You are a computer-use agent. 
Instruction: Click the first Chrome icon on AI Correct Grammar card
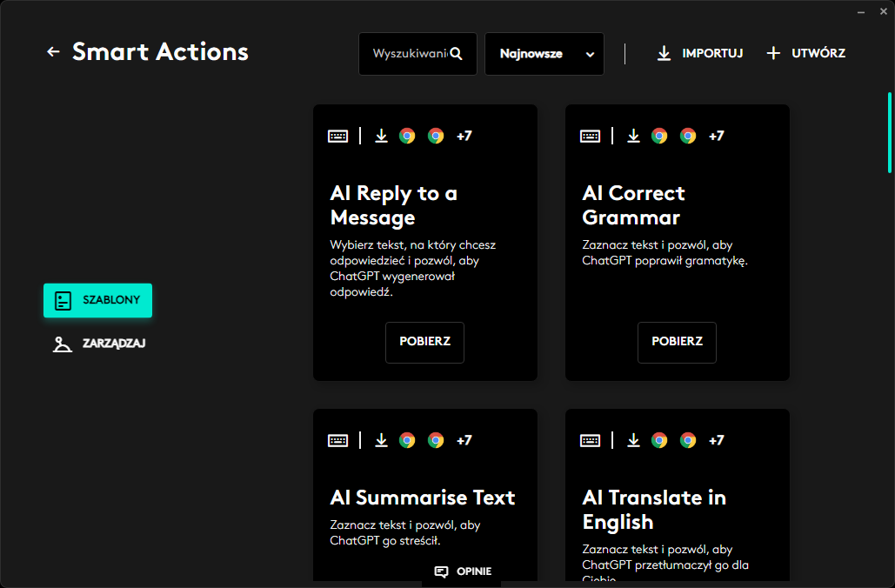click(659, 136)
